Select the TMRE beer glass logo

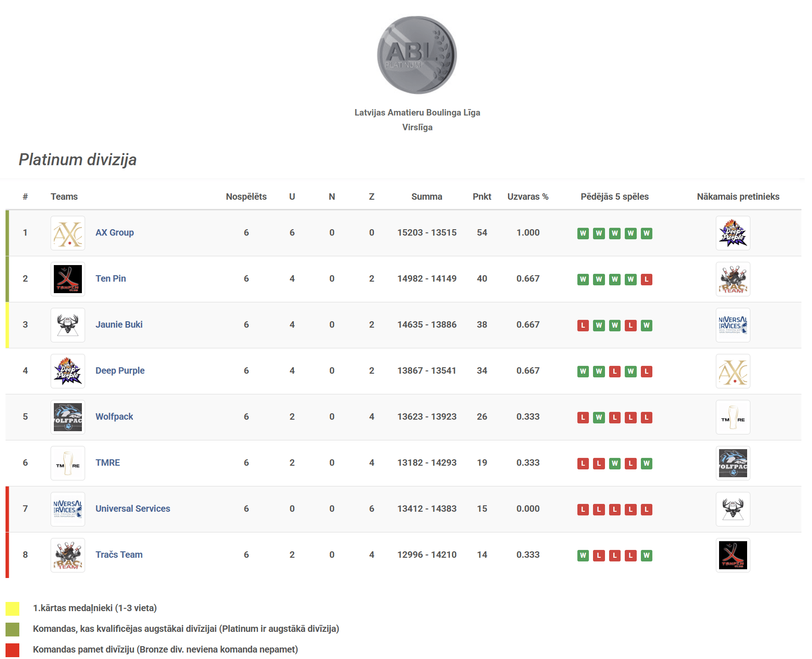tap(68, 463)
